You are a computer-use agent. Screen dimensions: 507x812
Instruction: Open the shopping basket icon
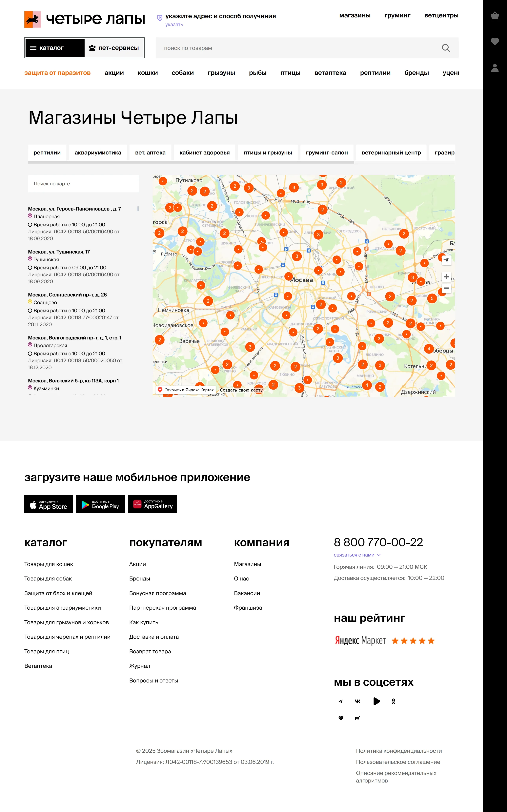[x=495, y=16]
